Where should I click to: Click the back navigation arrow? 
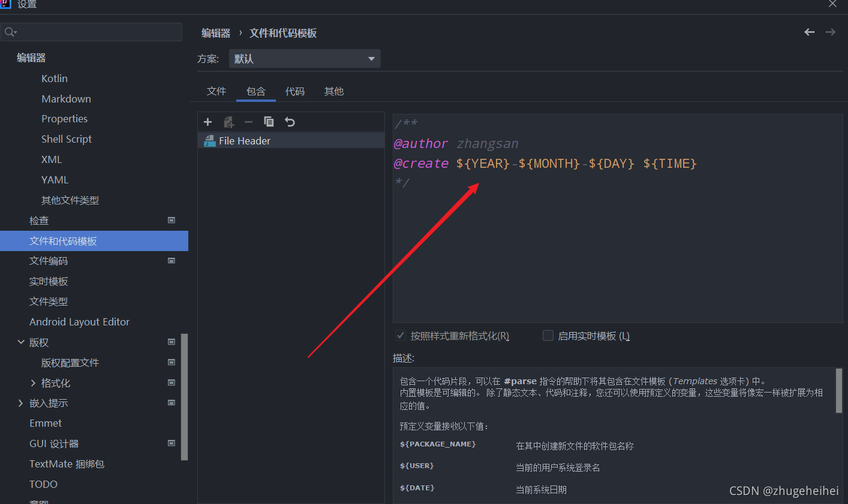click(809, 32)
